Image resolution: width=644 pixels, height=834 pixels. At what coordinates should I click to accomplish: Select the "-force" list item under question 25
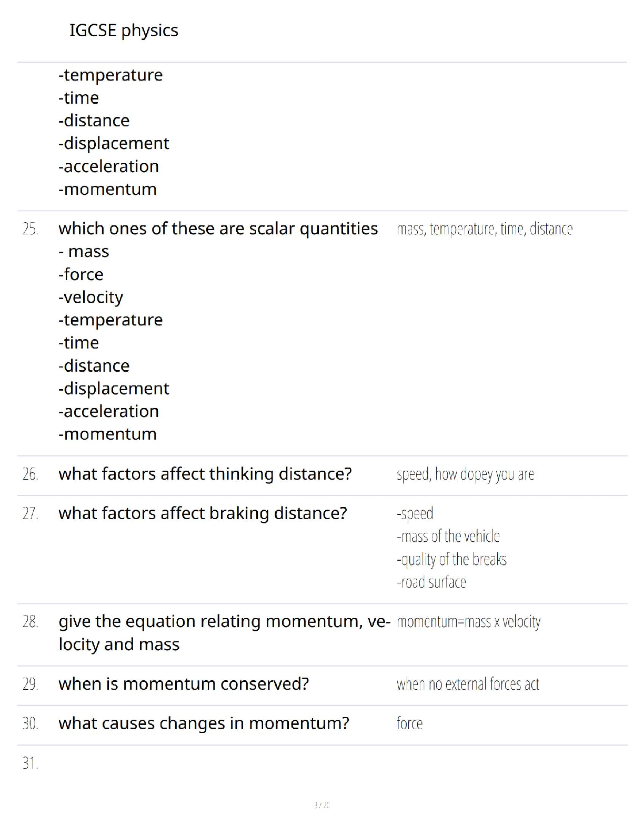pyautogui.click(x=81, y=274)
